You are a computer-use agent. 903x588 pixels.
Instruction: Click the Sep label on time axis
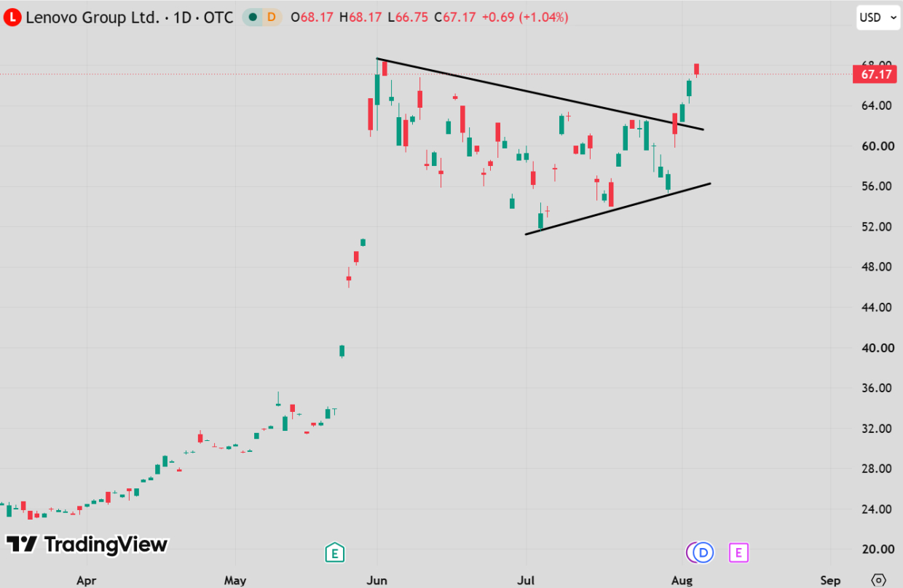830,581
